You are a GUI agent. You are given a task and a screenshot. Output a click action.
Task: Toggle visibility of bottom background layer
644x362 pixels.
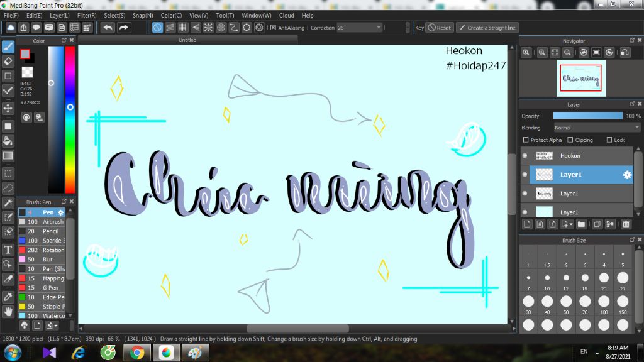point(525,212)
